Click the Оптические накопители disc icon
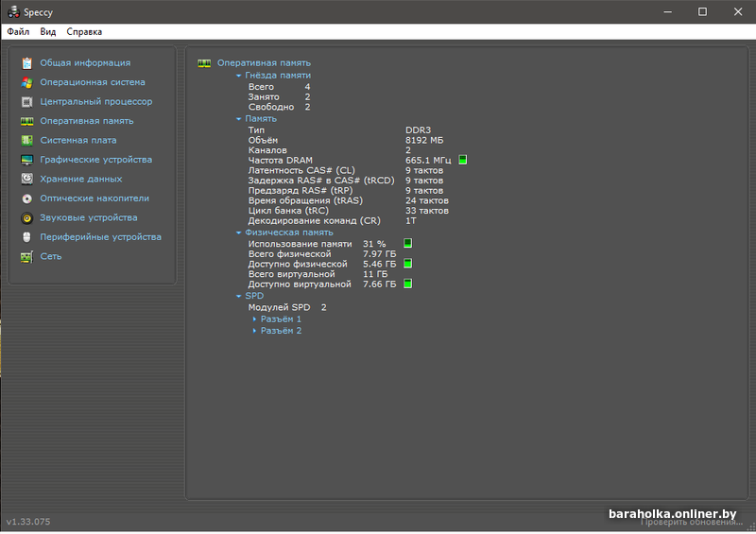The image size is (756, 534). click(27, 198)
